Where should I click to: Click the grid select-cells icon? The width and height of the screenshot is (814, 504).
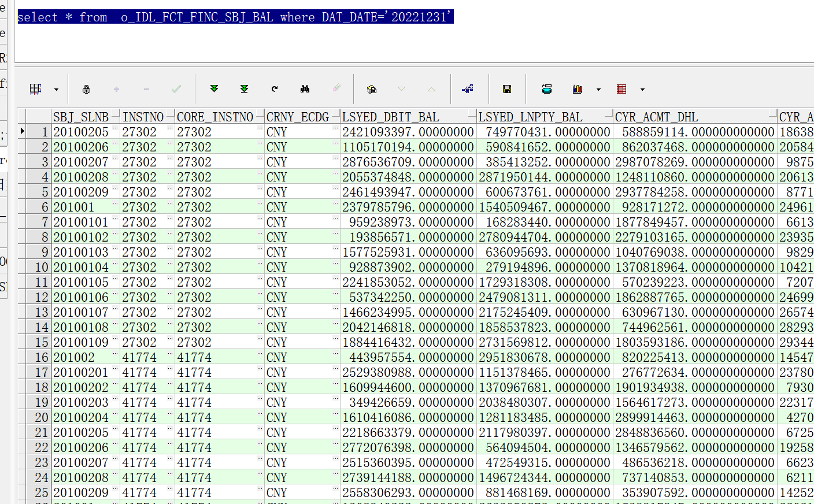(35, 89)
